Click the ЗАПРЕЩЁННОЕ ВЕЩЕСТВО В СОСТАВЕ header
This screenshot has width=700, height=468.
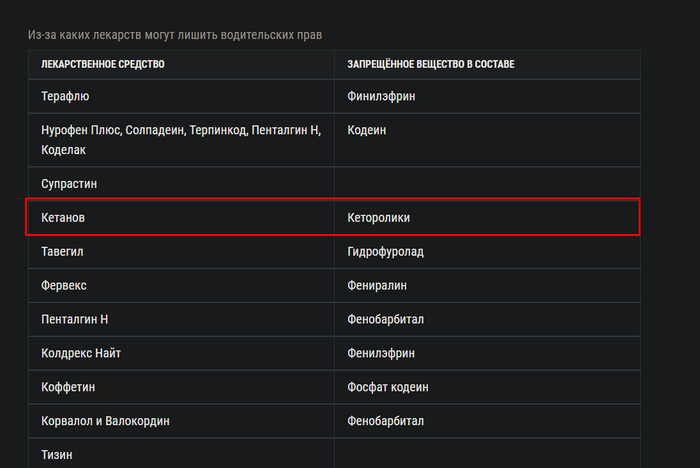430,64
